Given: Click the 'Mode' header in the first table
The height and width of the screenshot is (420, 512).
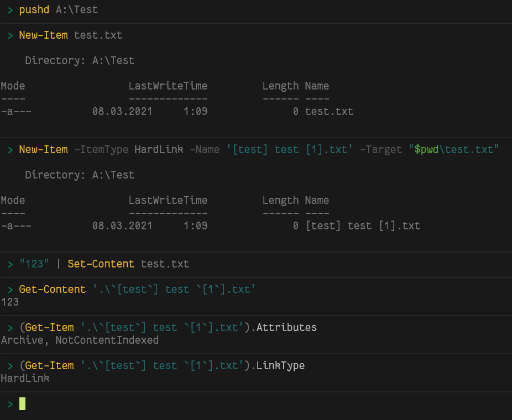Looking at the screenshot, I should point(13,86).
